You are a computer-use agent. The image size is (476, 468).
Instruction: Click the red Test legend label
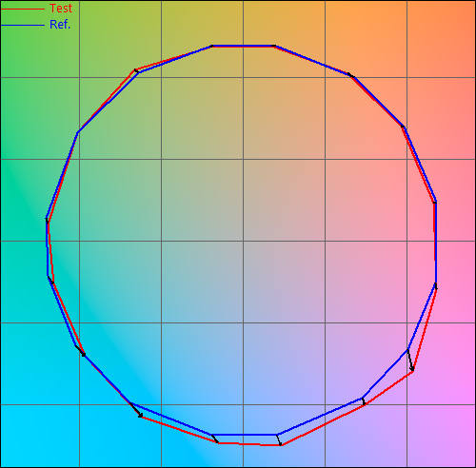61,9
